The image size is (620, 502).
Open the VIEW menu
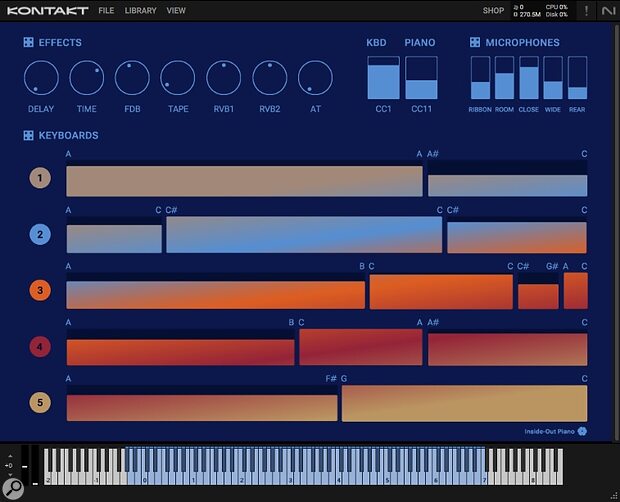tap(176, 11)
